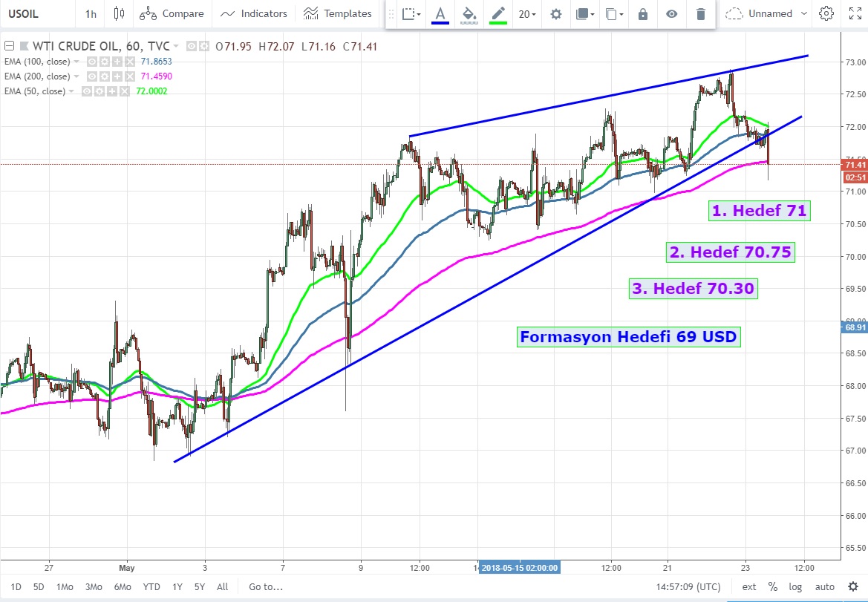Open drawing settings gear in floating toolbar
Viewport: 868px width, 602px height.
pos(555,13)
